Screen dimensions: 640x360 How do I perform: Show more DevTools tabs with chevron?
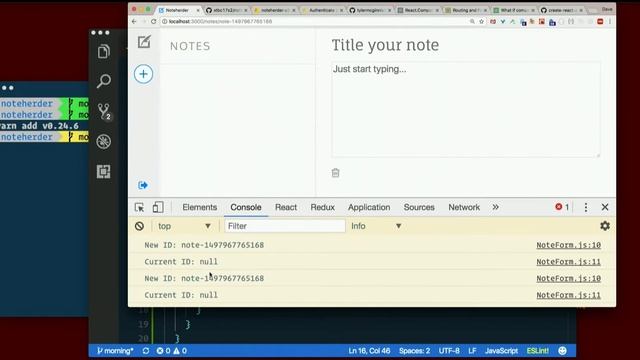tap(496, 207)
